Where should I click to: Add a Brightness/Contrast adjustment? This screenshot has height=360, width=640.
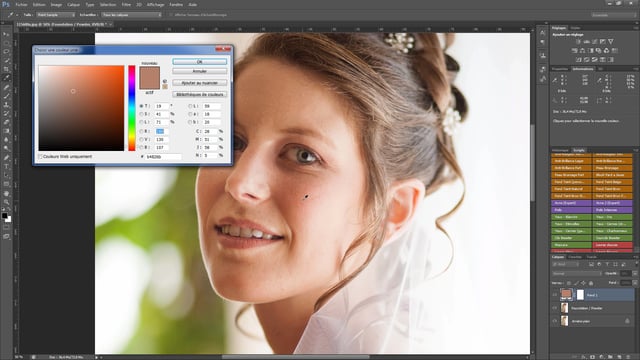coord(578,42)
